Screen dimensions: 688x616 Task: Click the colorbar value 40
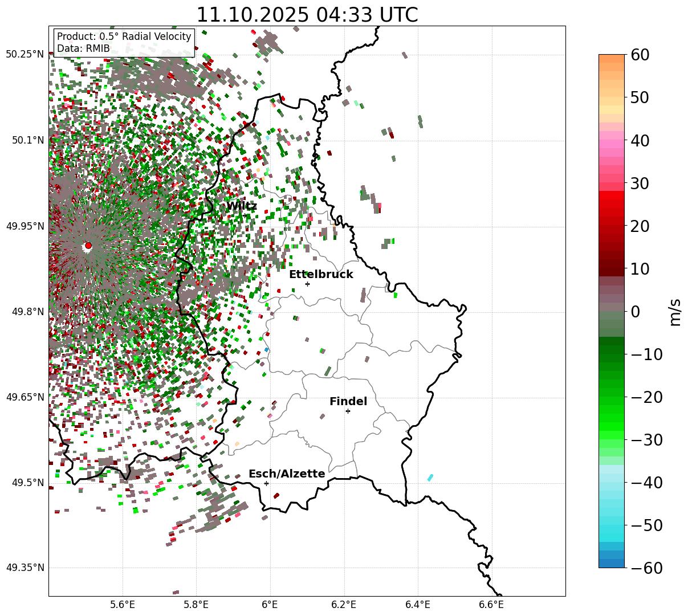(639, 140)
